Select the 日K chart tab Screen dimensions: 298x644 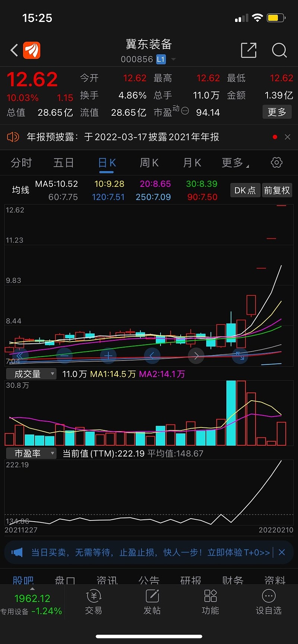(107, 163)
